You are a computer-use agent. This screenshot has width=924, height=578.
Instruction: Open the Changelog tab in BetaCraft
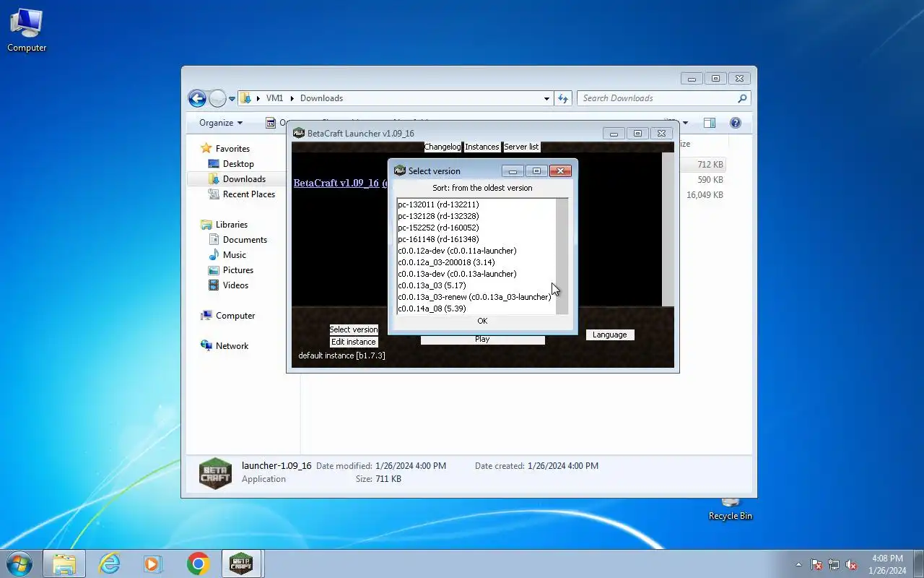click(x=443, y=147)
